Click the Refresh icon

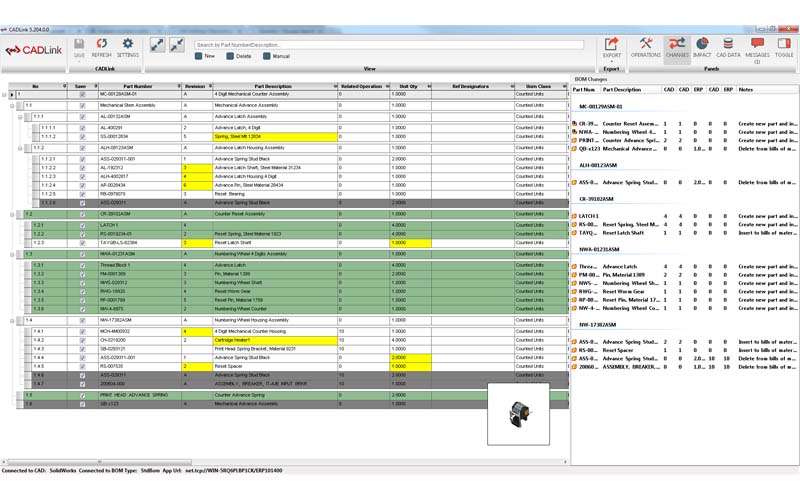[x=102, y=44]
